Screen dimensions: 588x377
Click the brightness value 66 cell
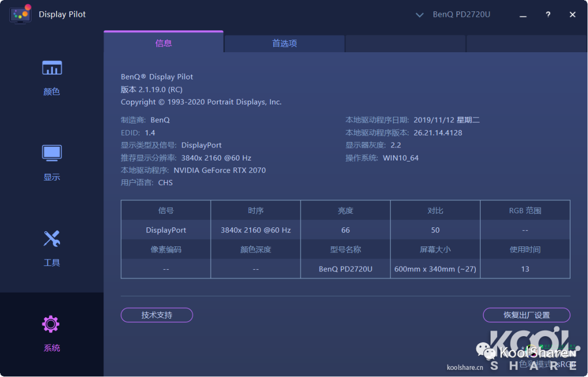click(345, 230)
